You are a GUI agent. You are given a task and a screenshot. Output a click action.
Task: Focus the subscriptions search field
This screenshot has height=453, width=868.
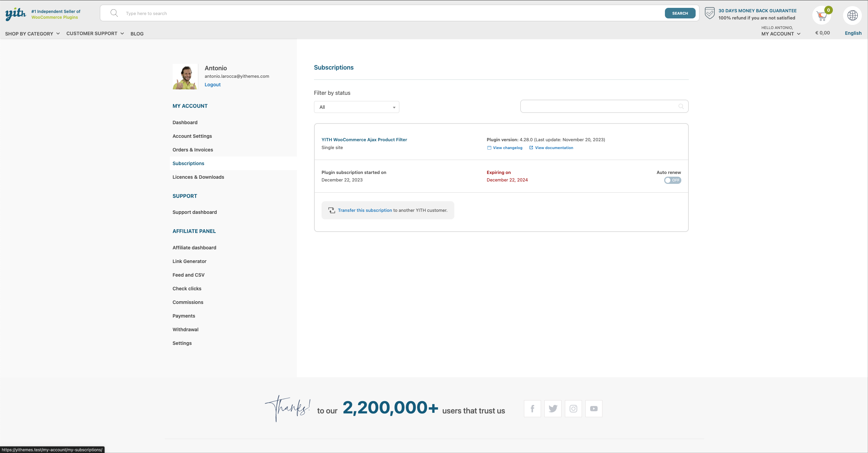pos(604,106)
